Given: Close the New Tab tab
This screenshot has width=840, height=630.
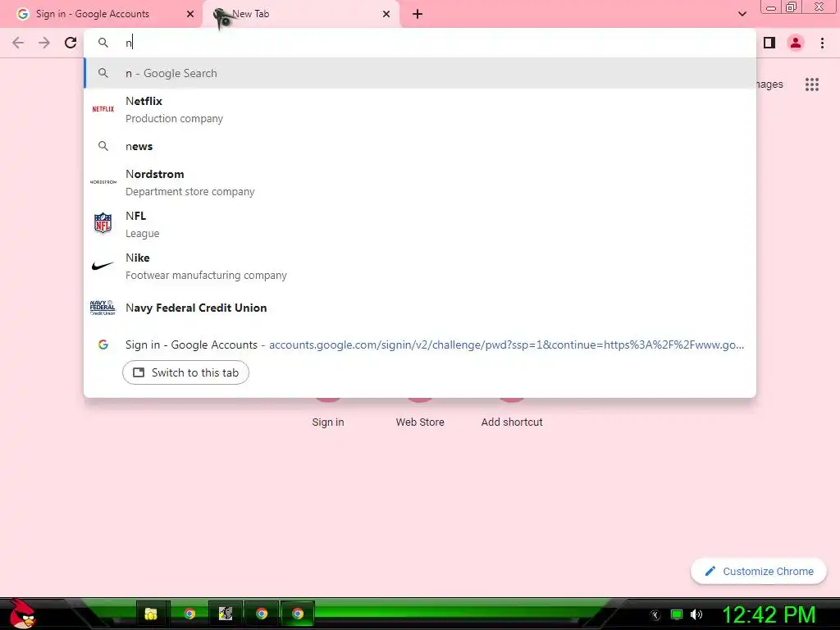Looking at the screenshot, I should click(386, 14).
